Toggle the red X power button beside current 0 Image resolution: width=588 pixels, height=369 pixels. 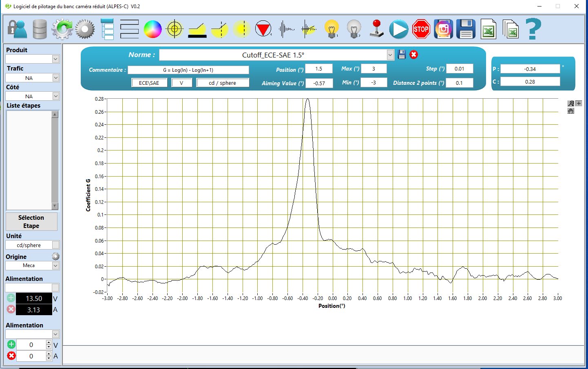pos(11,356)
